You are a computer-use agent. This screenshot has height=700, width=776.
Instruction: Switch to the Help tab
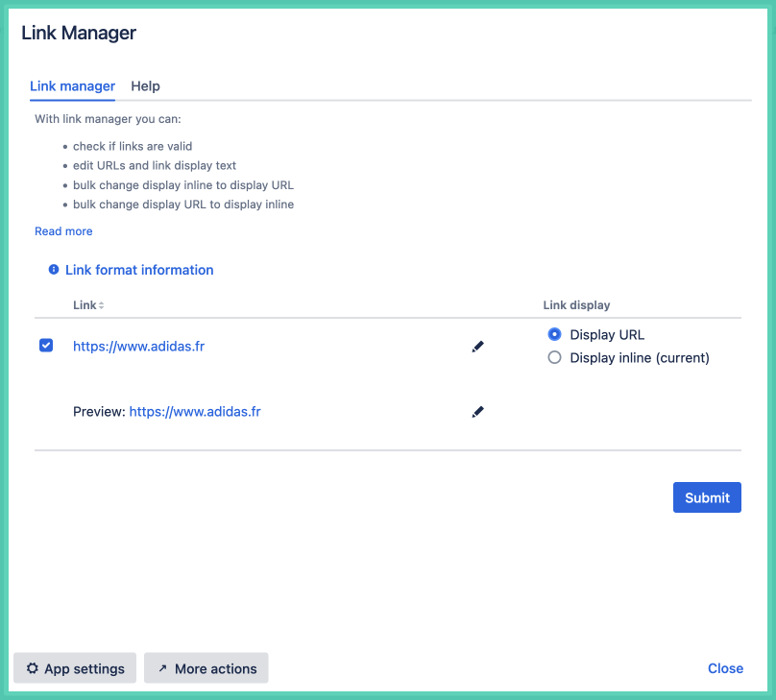coord(145,86)
